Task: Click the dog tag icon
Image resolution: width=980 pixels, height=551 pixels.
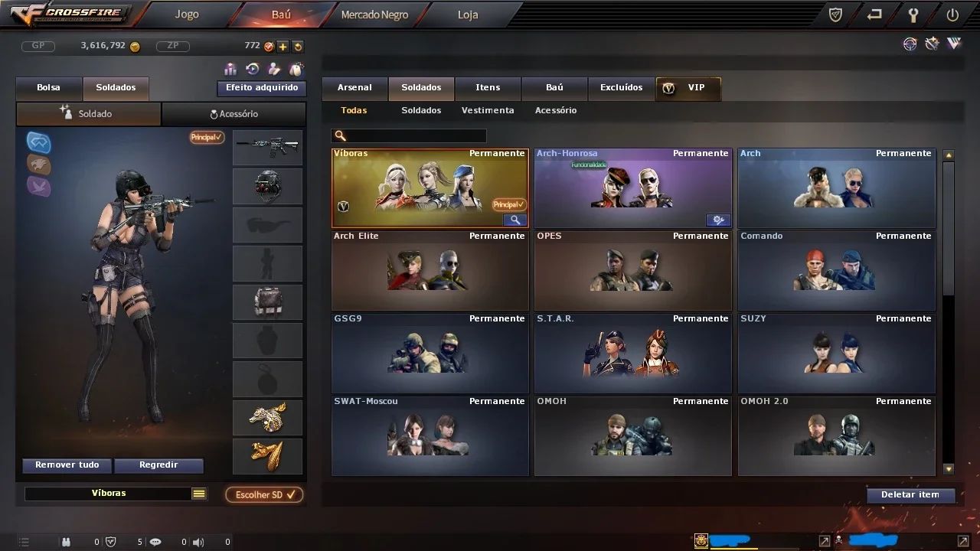Action: (x=296, y=69)
